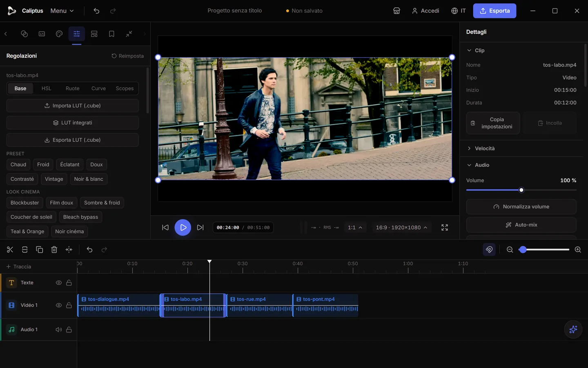Adjust the Volume slider handle
The image size is (588, 368).
[x=521, y=190]
